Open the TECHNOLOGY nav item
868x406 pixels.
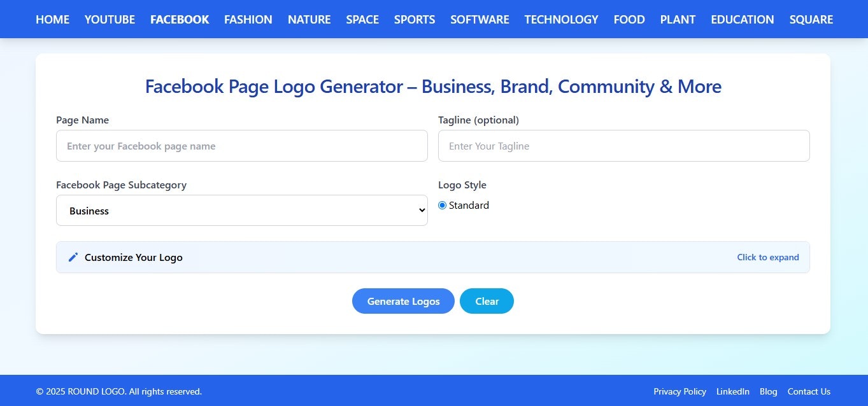coord(562,20)
